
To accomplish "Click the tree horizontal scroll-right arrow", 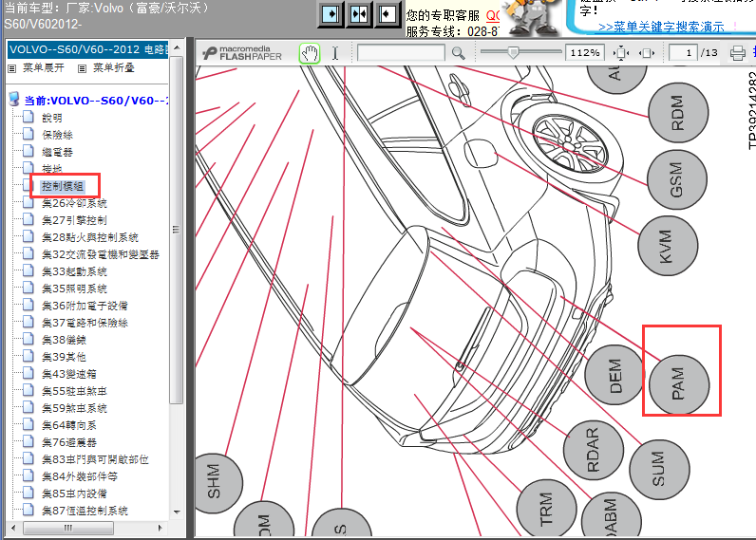I will click(161, 528).
